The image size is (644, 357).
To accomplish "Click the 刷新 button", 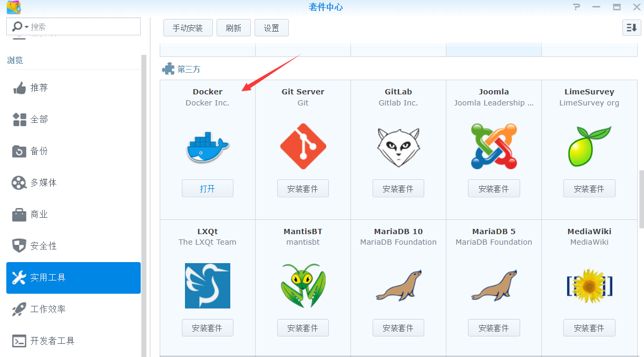I will pyautogui.click(x=233, y=28).
